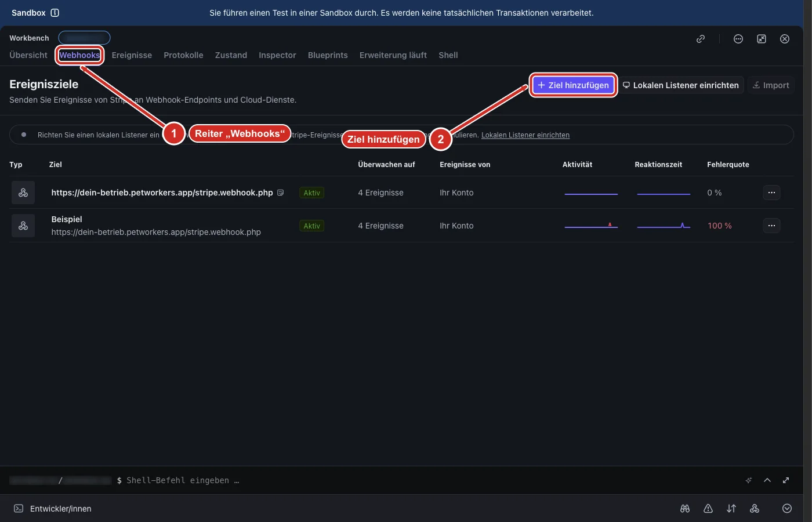
Task: Go to the Protokolle tab
Action: 183,55
